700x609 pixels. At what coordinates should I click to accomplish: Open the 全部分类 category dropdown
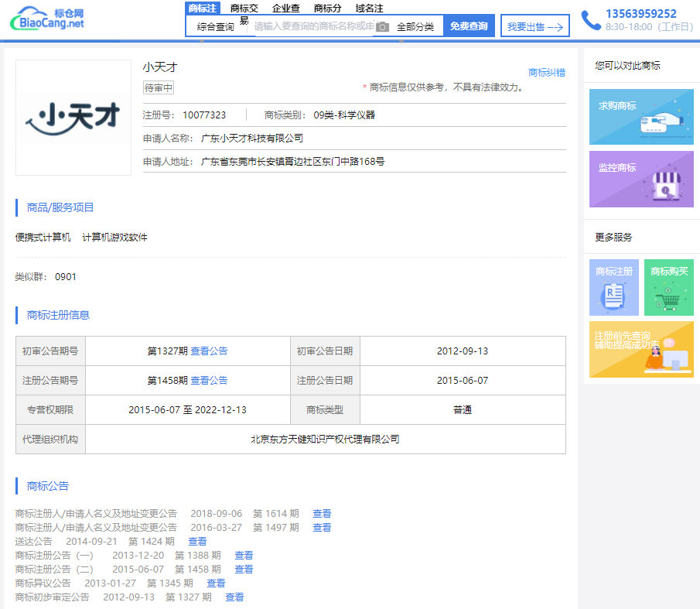415,27
